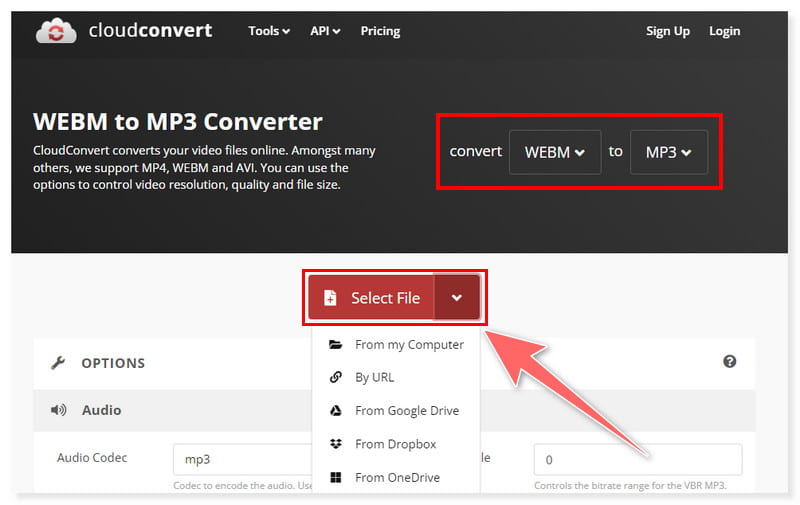
Task: Click the VBR bitrate field showing 0
Action: point(638,459)
